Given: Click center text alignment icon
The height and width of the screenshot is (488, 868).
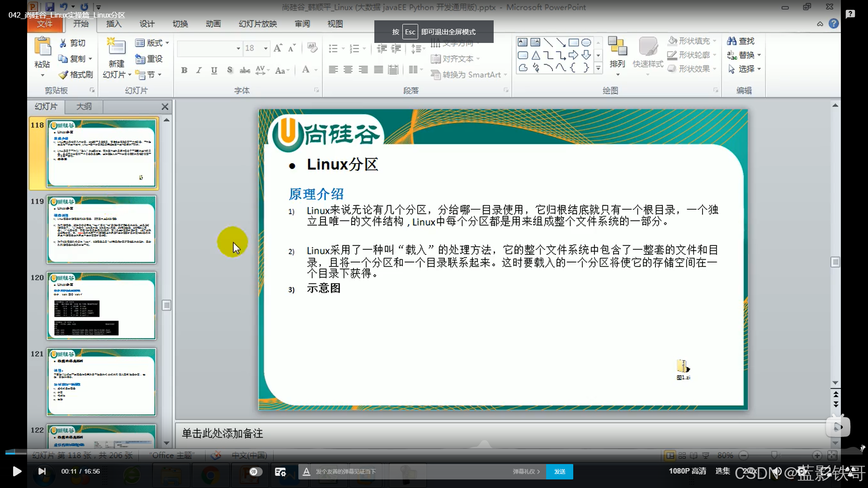Looking at the screenshot, I should tap(348, 70).
